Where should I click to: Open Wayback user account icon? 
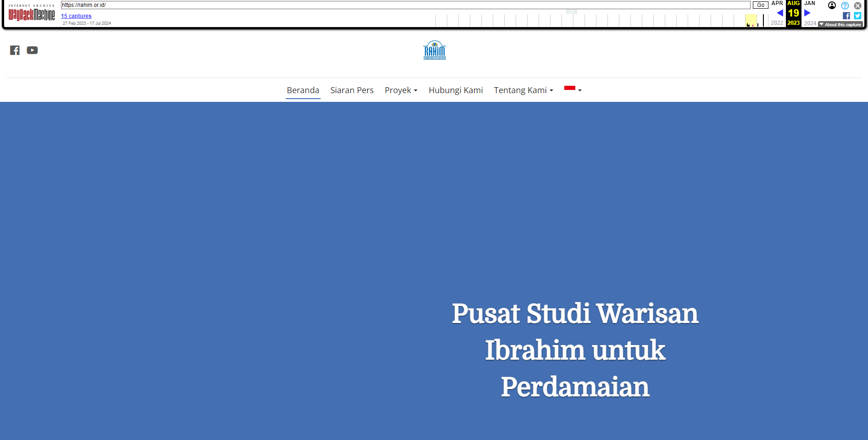point(832,6)
